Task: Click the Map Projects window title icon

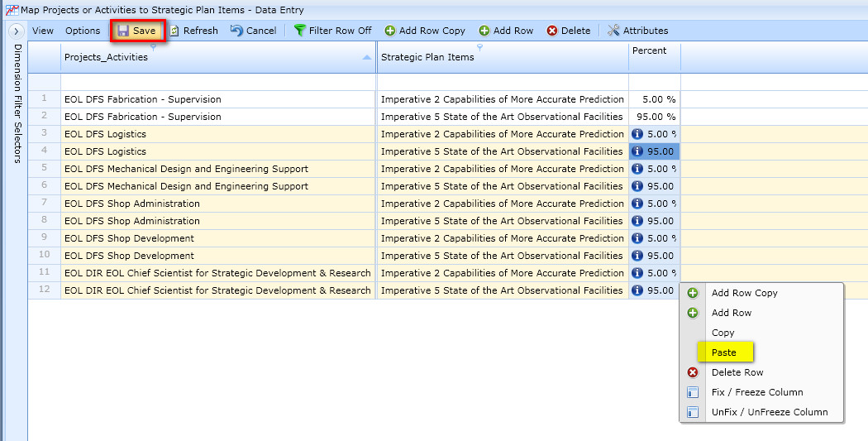Action: (x=12, y=10)
